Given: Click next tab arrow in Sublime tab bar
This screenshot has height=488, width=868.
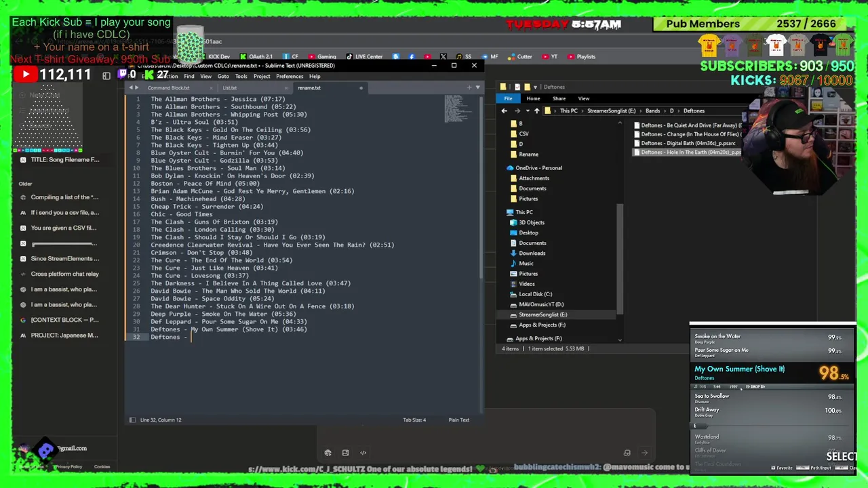Looking at the screenshot, I should click(137, 87).
